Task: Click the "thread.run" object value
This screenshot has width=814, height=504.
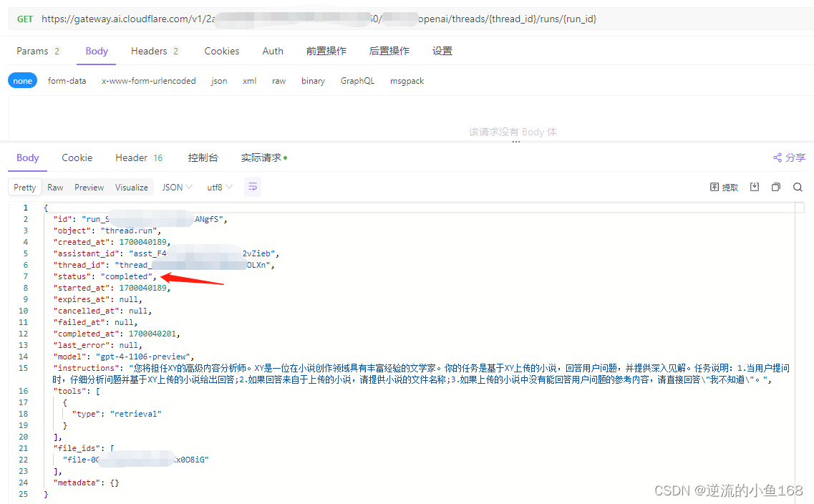Action: [x=129, y=231]
